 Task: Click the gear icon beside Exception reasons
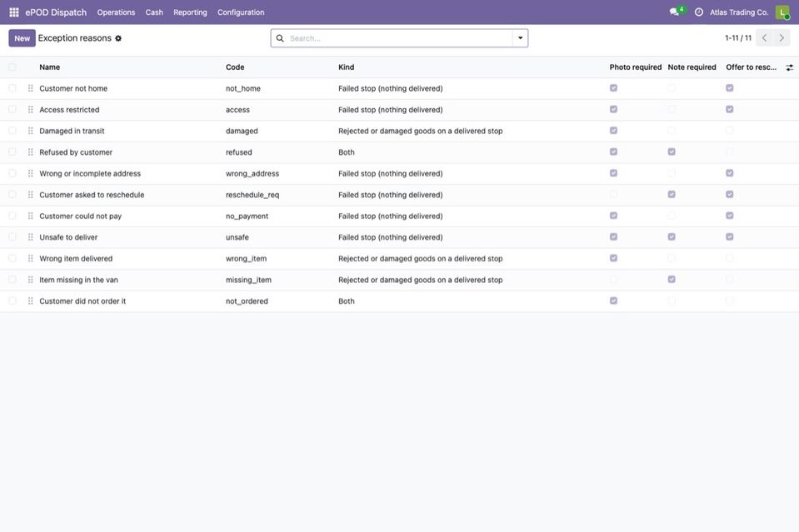(118, 38)
